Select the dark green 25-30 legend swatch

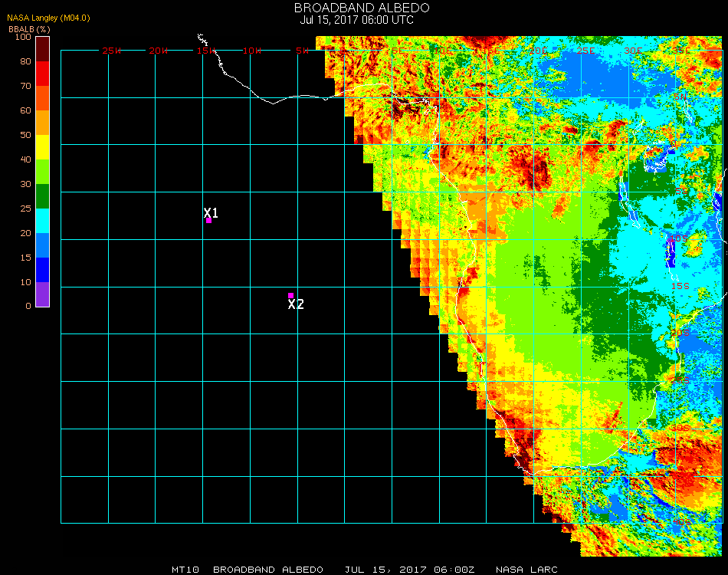coord(42,196)
